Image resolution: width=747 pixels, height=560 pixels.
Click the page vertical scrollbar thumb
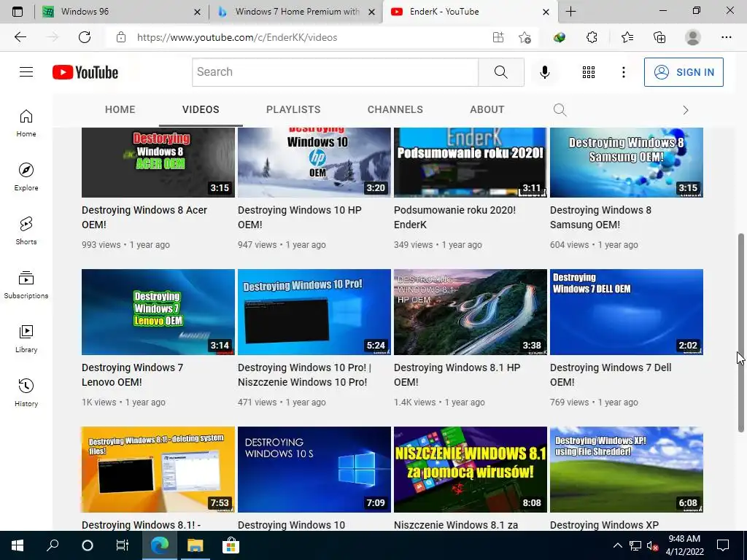[741, 332]
